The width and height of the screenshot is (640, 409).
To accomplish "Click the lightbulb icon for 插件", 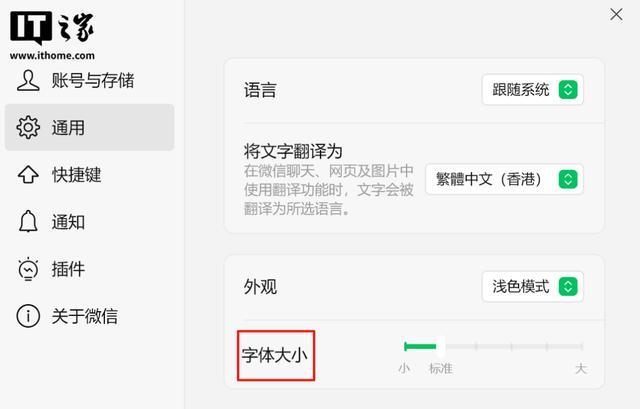I will (x=28, y=269).
